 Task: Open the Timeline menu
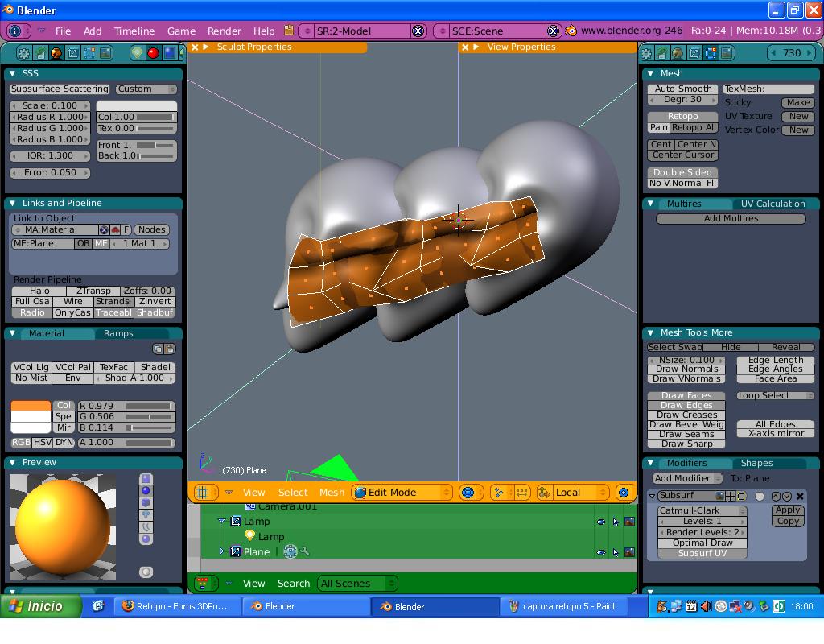tap(134, 31)
